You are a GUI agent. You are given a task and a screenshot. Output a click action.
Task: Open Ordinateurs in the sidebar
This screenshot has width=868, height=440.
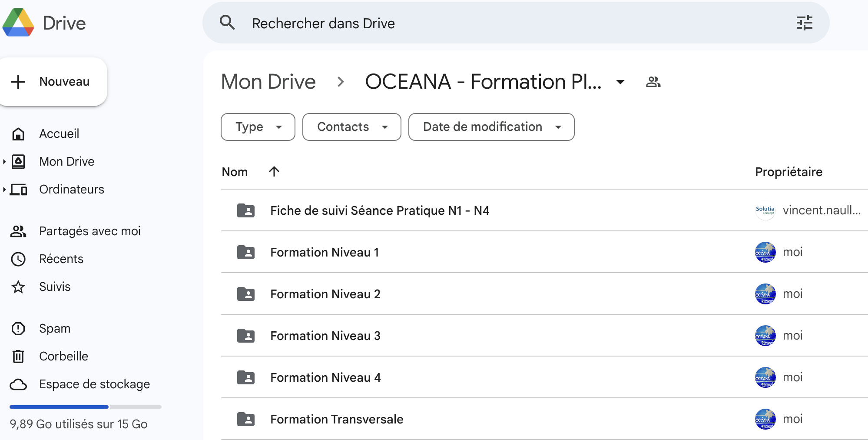[71, 189]
